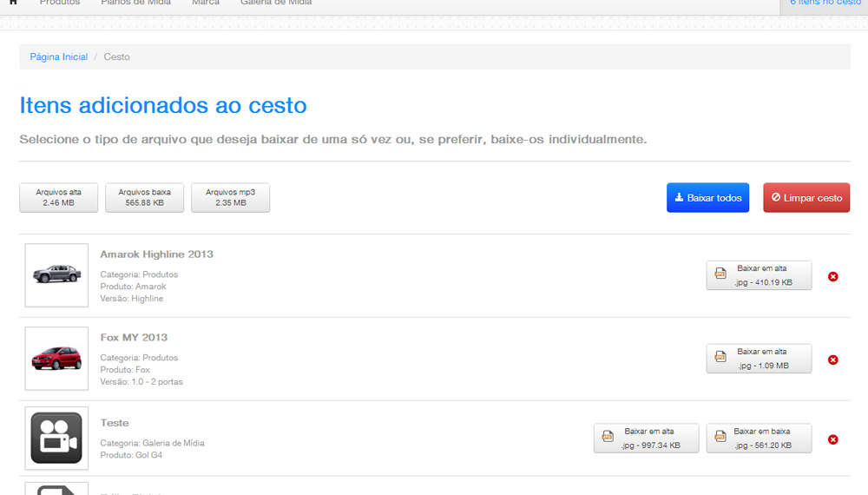The height and width of the screenshot is (495, 868).
Task: Remove Teste item from the basket
Action: click(x=832, y=439)
